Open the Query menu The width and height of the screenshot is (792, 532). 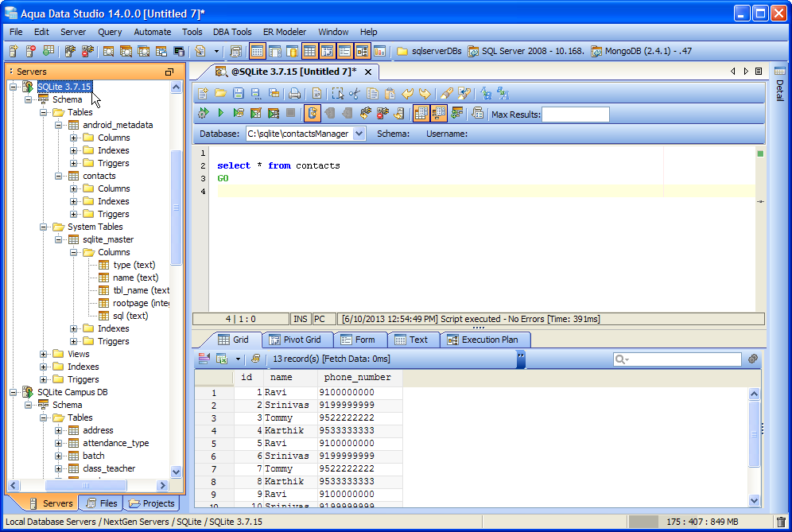click(110, 32)
